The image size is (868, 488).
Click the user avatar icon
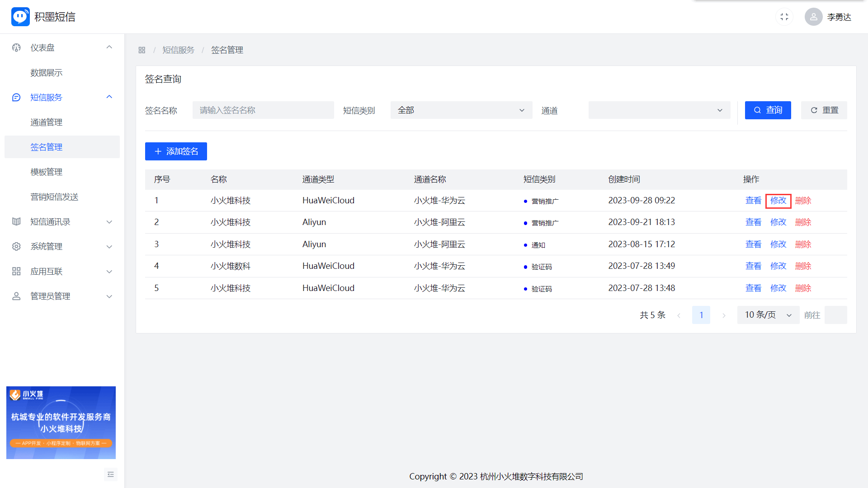[x=813, y=17]
